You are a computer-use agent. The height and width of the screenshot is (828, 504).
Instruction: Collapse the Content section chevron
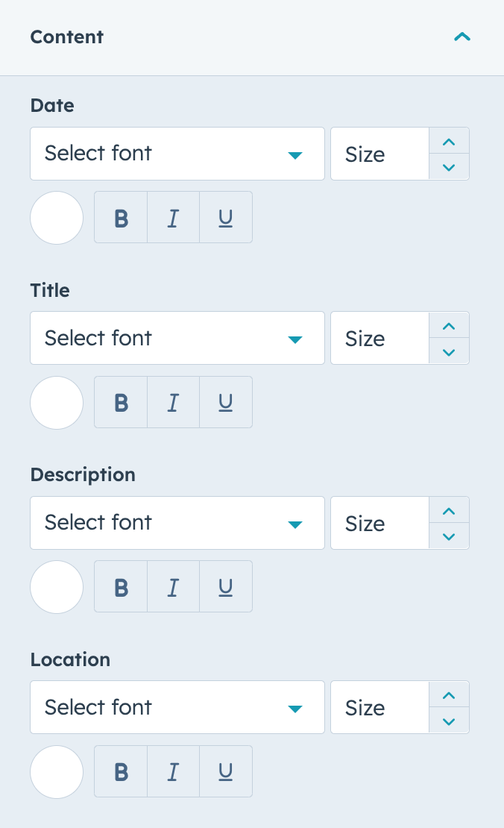462,37
